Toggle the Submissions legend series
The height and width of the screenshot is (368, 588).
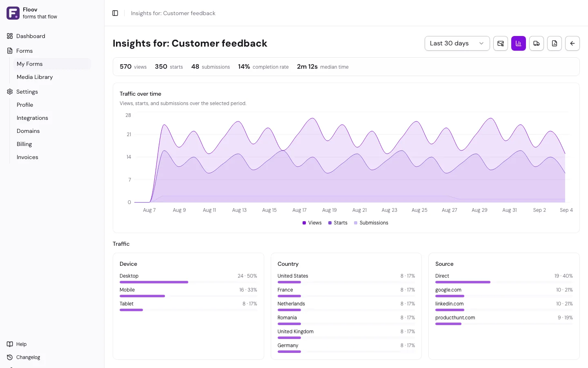coord(371,223)
